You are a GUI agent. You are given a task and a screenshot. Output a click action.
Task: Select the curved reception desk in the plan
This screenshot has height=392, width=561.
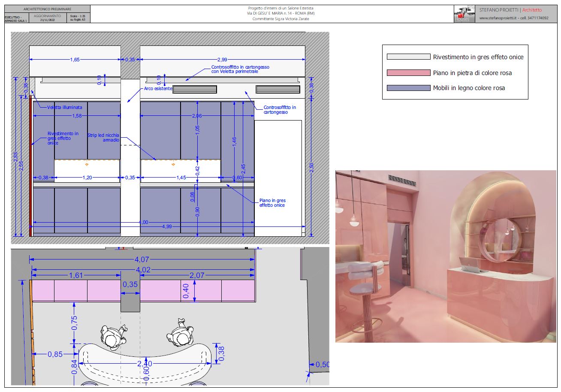click(146, 363)
